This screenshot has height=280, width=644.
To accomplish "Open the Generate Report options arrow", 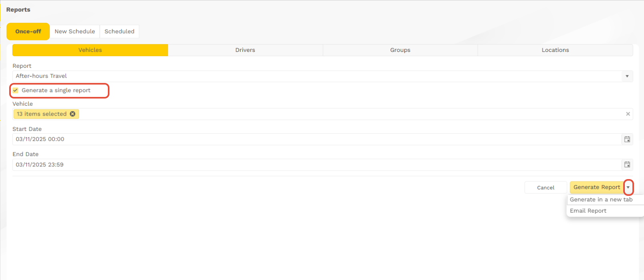I will tap(628, 187).
